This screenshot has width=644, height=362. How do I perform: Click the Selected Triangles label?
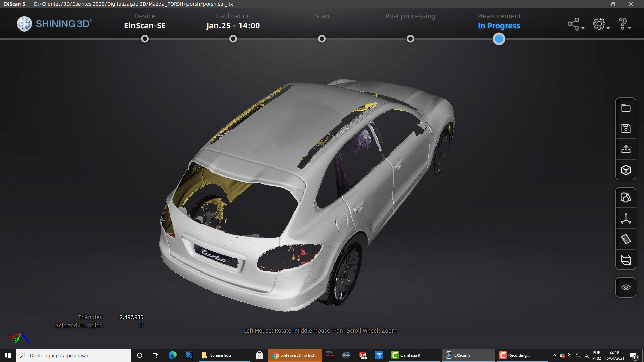(x=79, y=325)
